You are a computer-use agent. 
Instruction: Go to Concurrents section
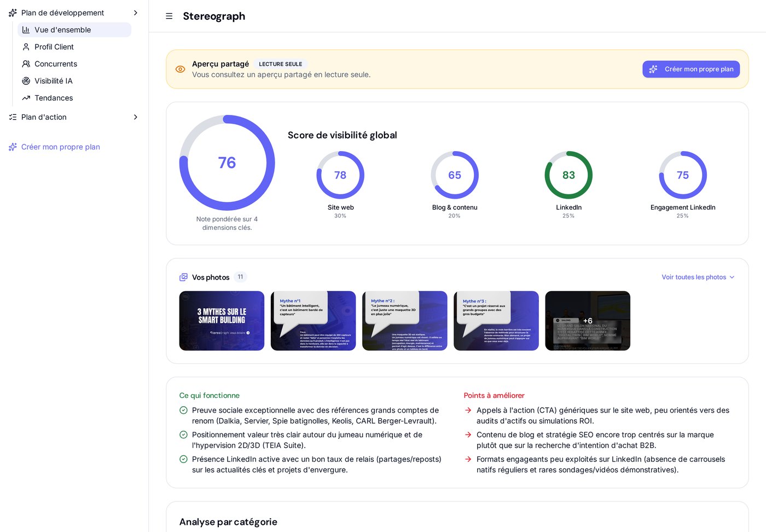[74, 63]
